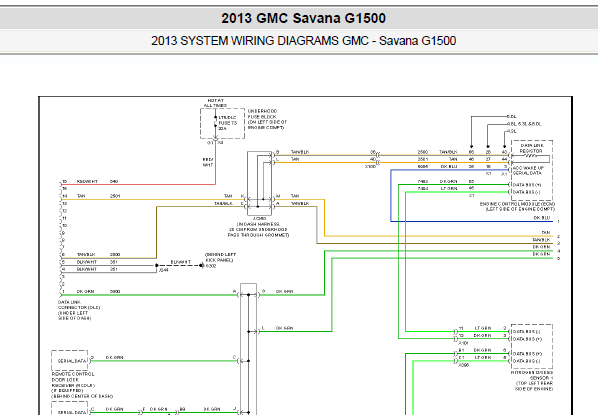Viewport: 598px width, 415px height.
Task: Select the "ENGINE CONTROL MODULE (ECM)" label
Action: pos(517,204)
